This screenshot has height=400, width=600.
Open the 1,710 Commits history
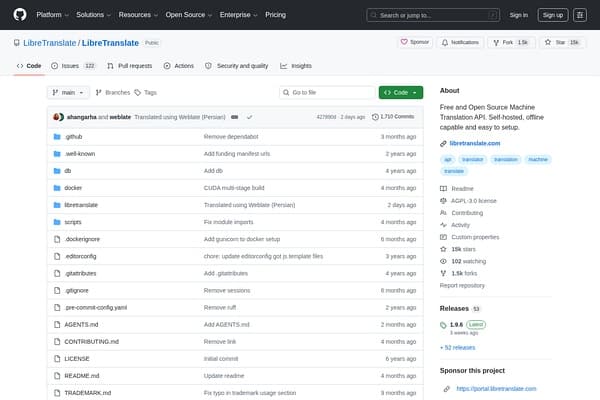click(x=393, y=117)
